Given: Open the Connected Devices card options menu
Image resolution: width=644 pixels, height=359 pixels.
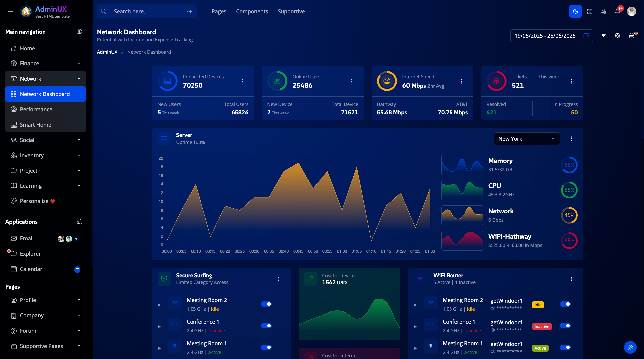Looking at the screenshot, I should (242, 81).
